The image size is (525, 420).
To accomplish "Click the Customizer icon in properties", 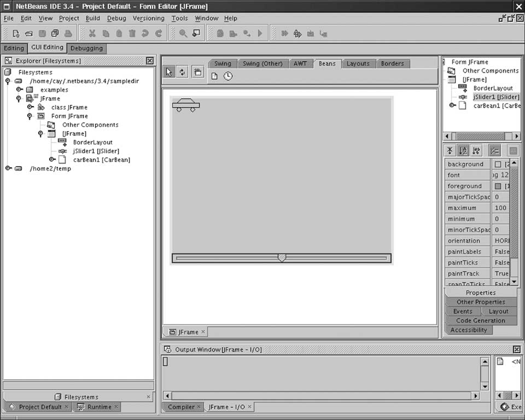I will 513,151.
